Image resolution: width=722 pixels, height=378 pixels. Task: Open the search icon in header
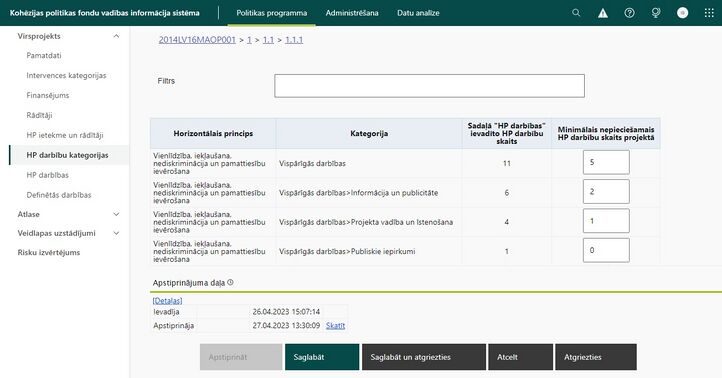pyautogui.click(x=576, y=13)
